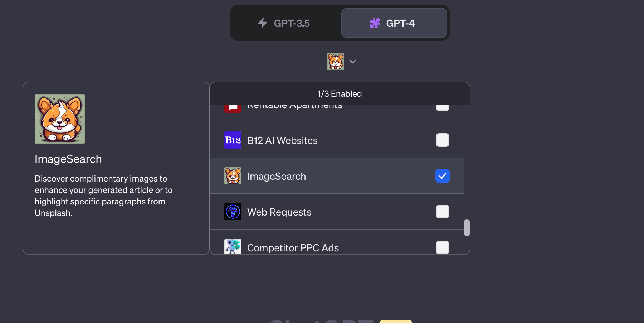
Task: Click the ImageSearch corgi icon in list
Action: pyautogui.click(x=233, y=176)
